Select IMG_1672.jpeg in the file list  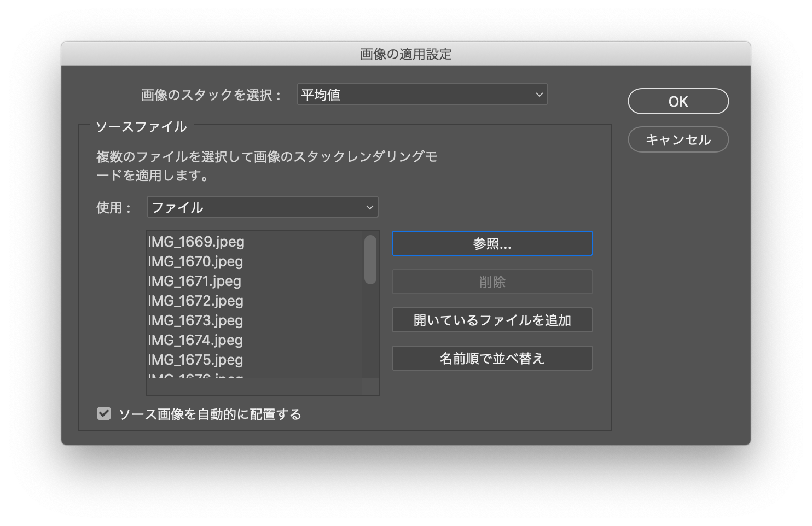[195, 301]
